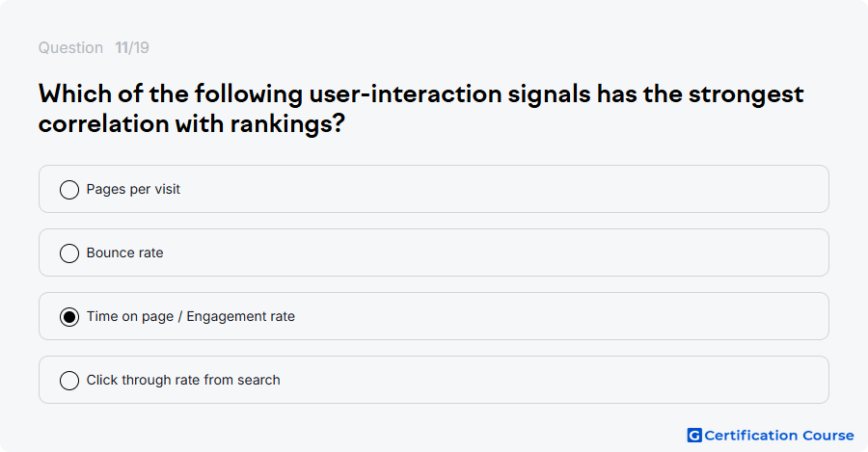Viewport: 868px width, 452px height.
Task: Click 'Time on page / Engagement rate' text
Action: (x=190, y=316)
